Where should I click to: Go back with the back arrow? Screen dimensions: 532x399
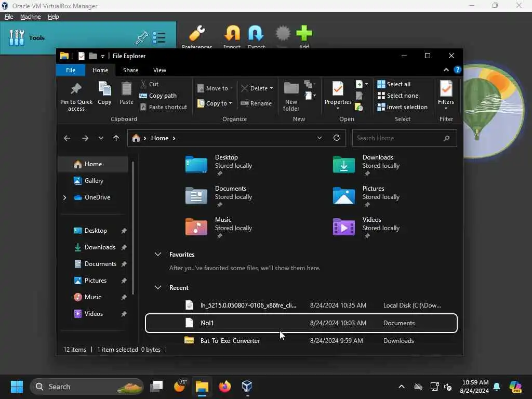(x=67, y=138)
